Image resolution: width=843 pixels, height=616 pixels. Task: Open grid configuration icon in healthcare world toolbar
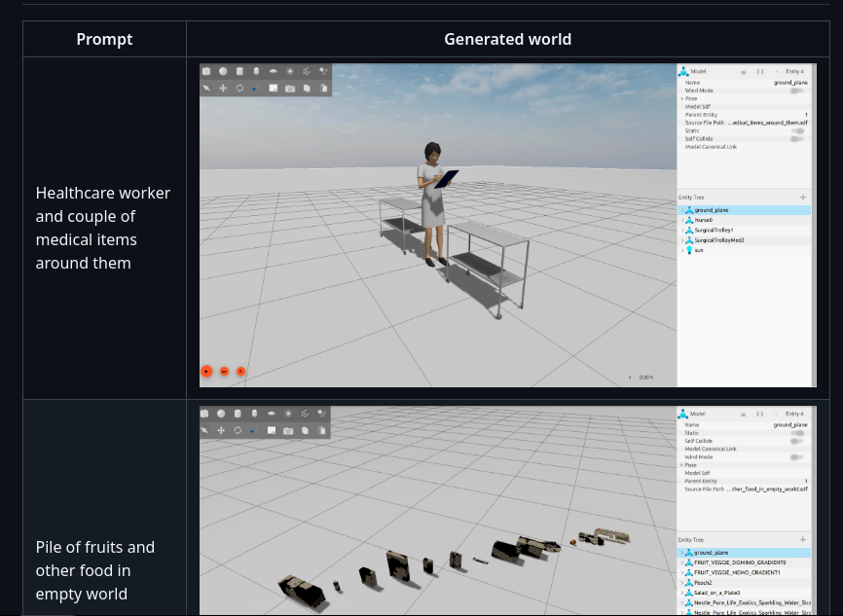pos(274,88)
